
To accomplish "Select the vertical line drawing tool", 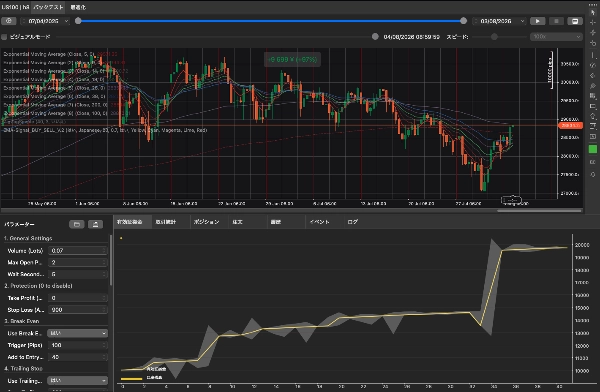I will tap(593, 55).
